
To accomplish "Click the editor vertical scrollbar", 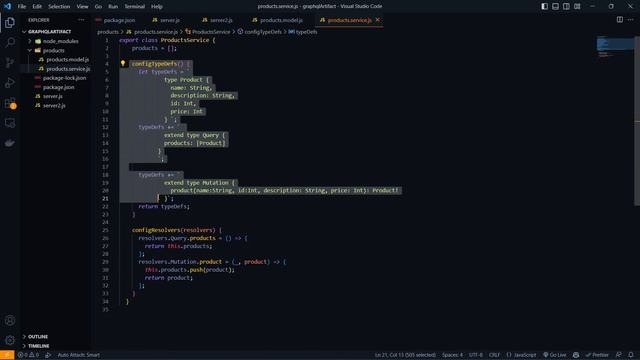I will click(x=637, y=121).
